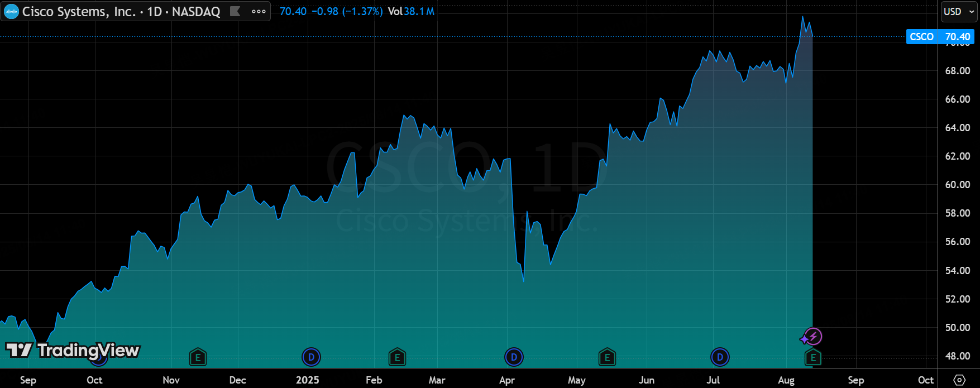Click the Mar label on time axis

coord(437,380)
